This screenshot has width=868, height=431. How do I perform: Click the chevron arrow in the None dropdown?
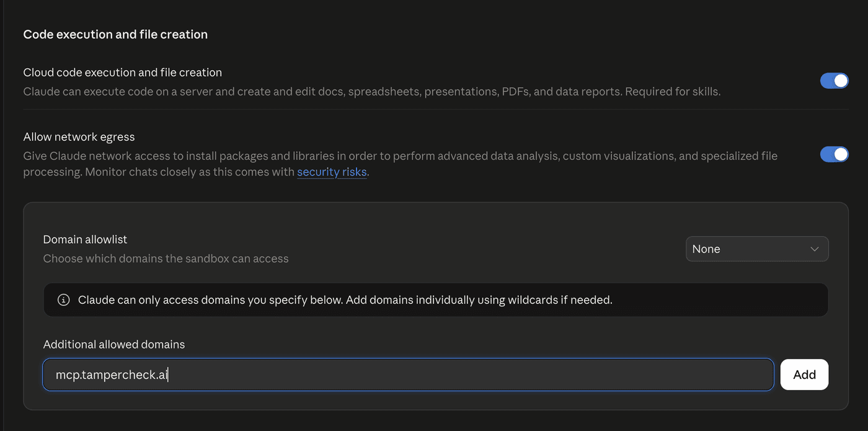pyautogui.click(x=815, y=249)
